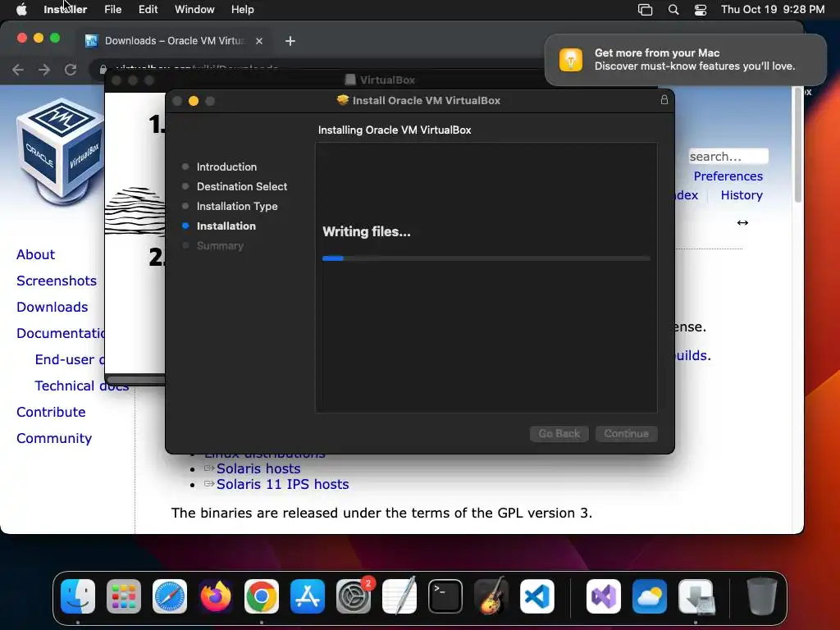The height and width of the screenshot is (630, 840).
Task: Click the browser page vertical scrollbar
Action: [x=797, y=144]
